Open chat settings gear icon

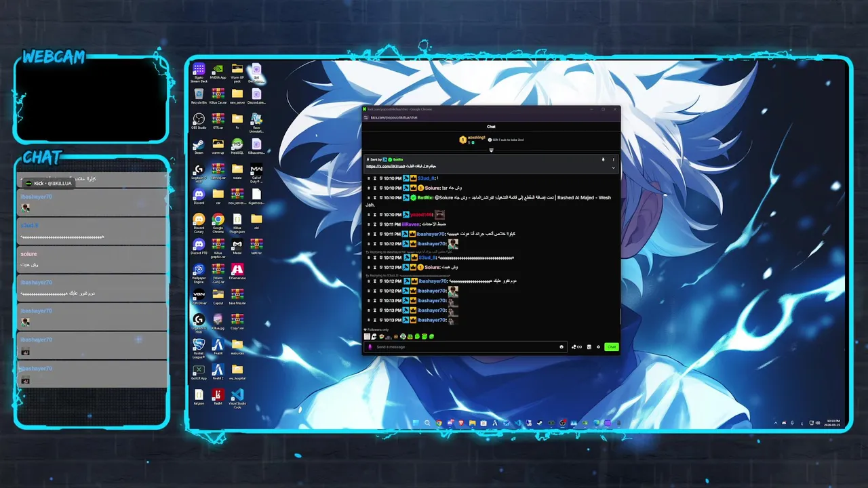pyautogui.click(x=598, y=347)
